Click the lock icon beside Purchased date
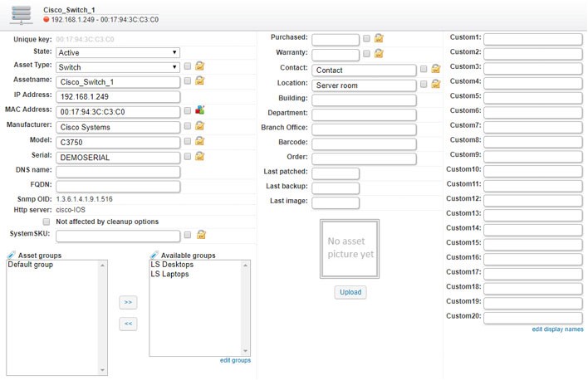Image resolution: width=588 pixels, height=380 pixels. tap(379, 38)
